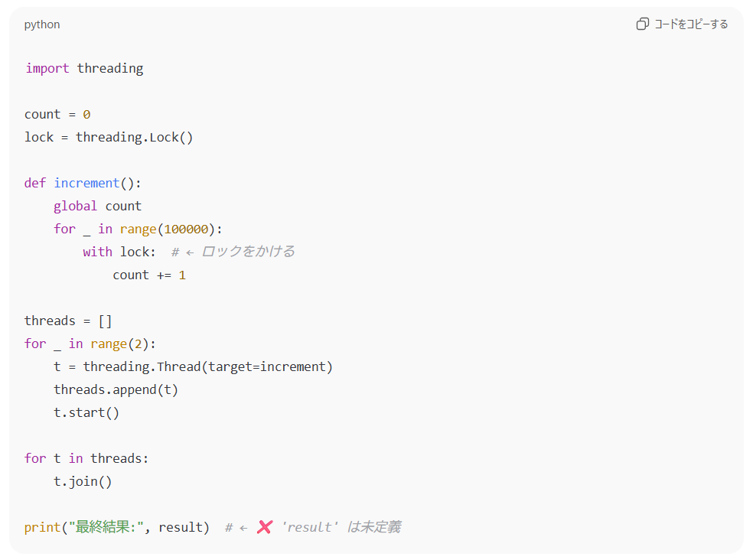Click the with lock: statement

[119, 252]
